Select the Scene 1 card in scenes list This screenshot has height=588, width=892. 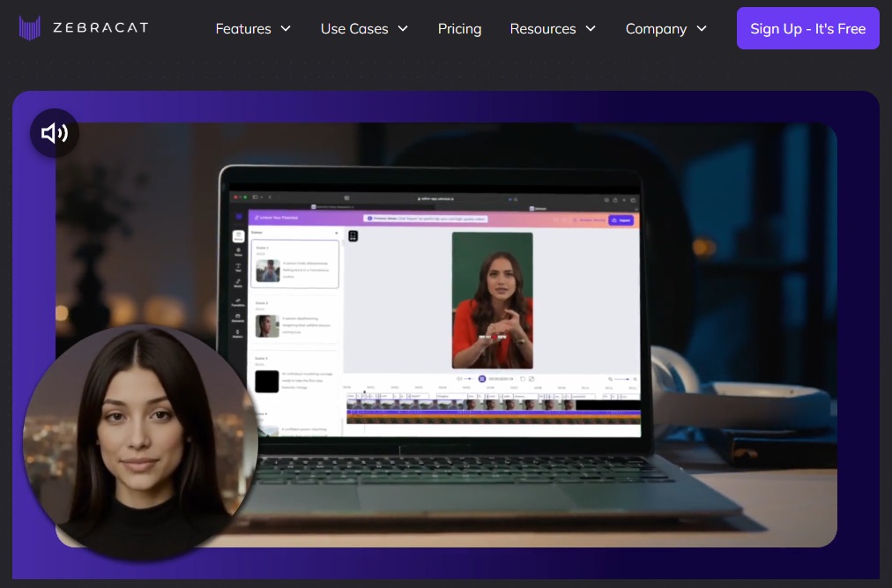(294, 264)
